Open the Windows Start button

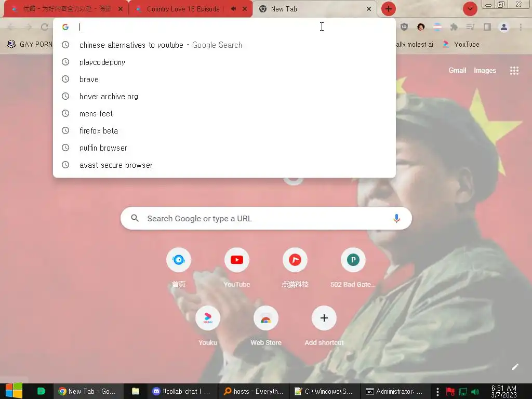pyautogui.click(x=14, y=391)
